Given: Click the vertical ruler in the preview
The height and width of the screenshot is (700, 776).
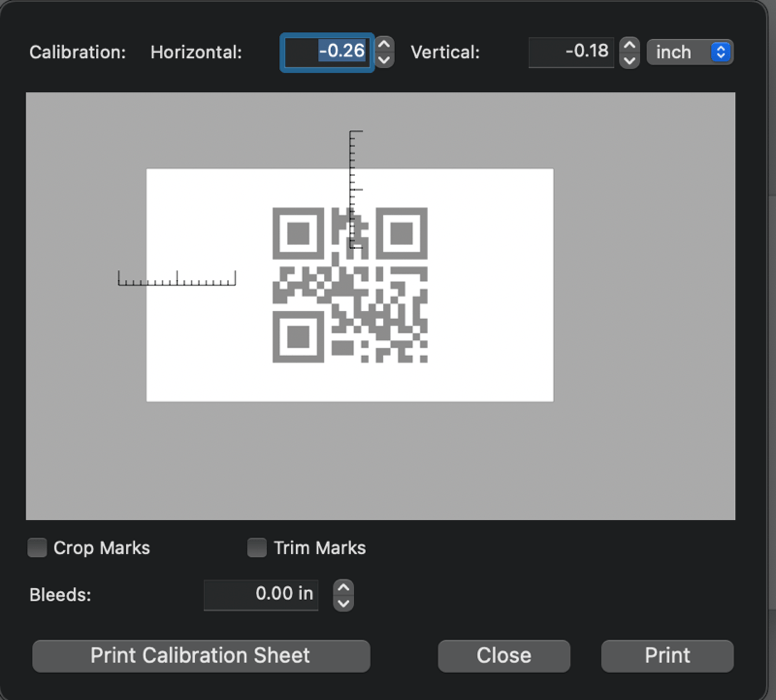Looking at the screenshot, I should [x=356, y=189].
